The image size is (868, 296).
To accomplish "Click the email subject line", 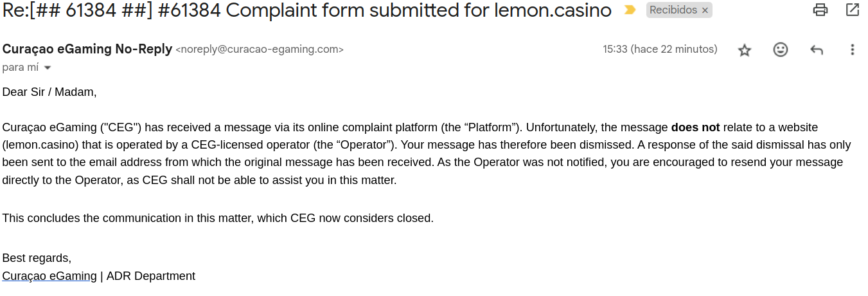I will (307, 10).
